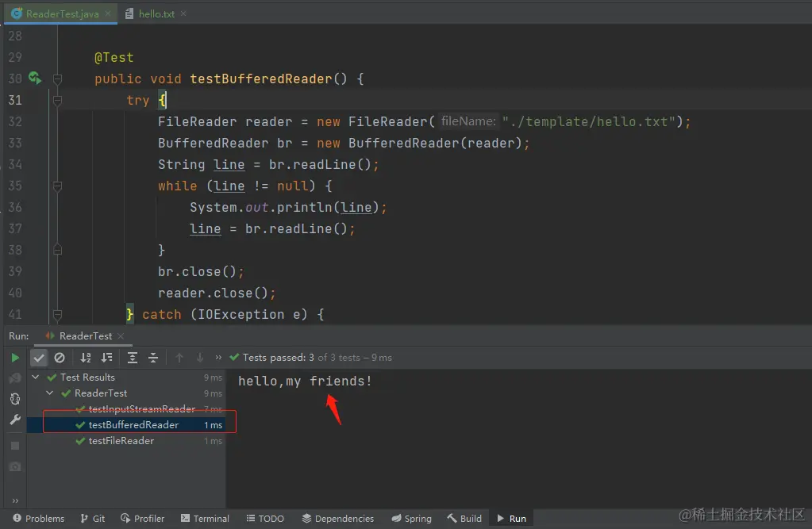The image size is (812, 529).
Task: Click the @Test annotation on line 29
Action: pyautogui.click(x=114, y=57)
